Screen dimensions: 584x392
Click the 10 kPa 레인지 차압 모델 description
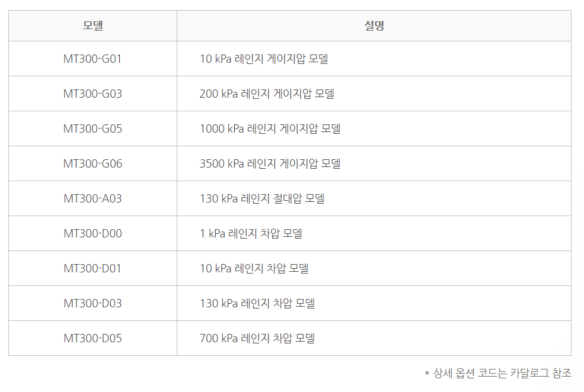tap(254, 268)
